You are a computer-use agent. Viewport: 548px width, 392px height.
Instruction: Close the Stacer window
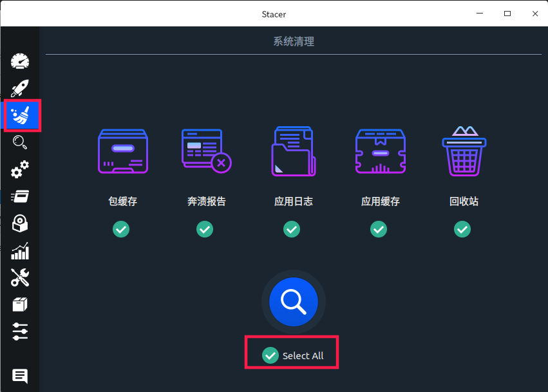[x=535, y=14]
